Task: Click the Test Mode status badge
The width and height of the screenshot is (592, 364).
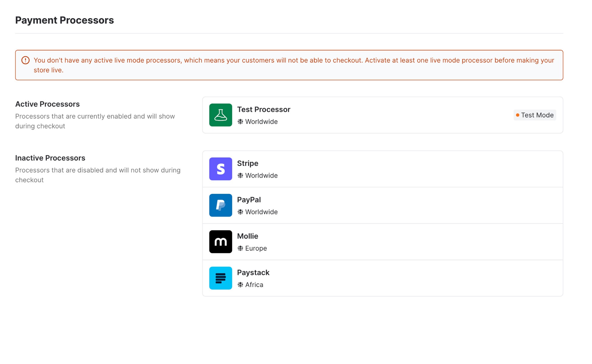Action: coord(535,115)
